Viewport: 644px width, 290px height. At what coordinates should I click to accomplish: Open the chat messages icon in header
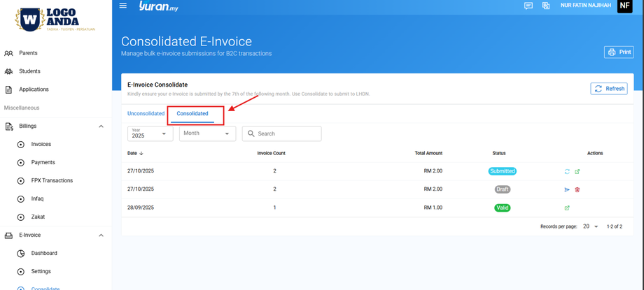pyautogui.click(x=528, y=6)
